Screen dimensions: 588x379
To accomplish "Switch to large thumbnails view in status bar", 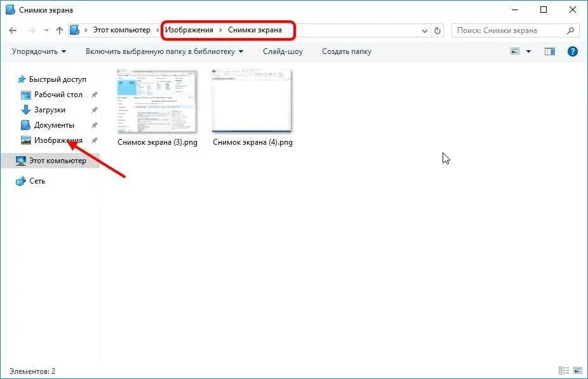I will (x=578, y=371).
